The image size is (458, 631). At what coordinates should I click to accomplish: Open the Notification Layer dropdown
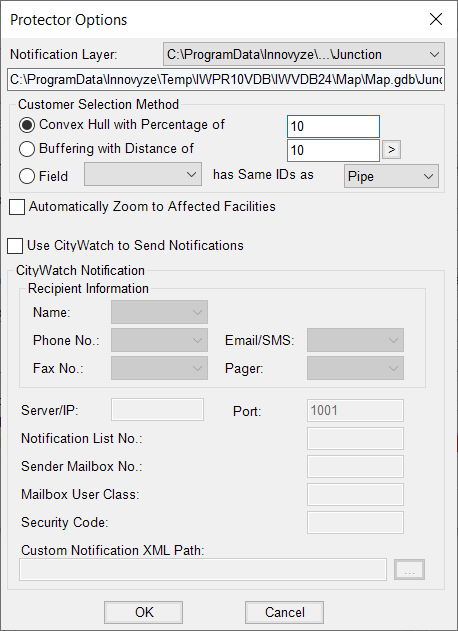point(304,54)
